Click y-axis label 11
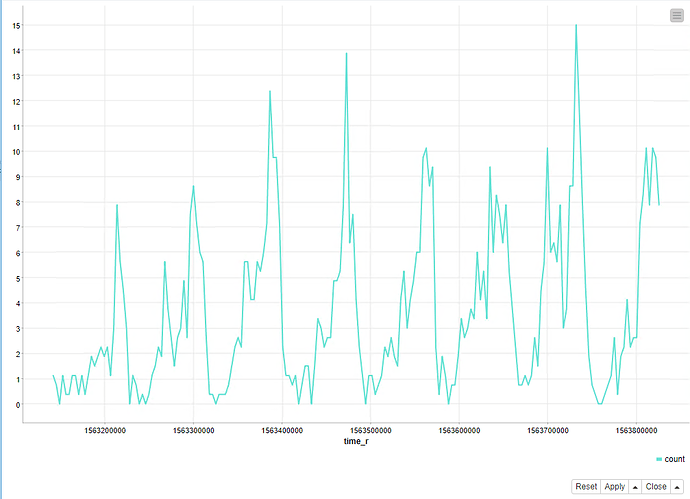This screenshot has width=690, height=499. click(16, 127)
